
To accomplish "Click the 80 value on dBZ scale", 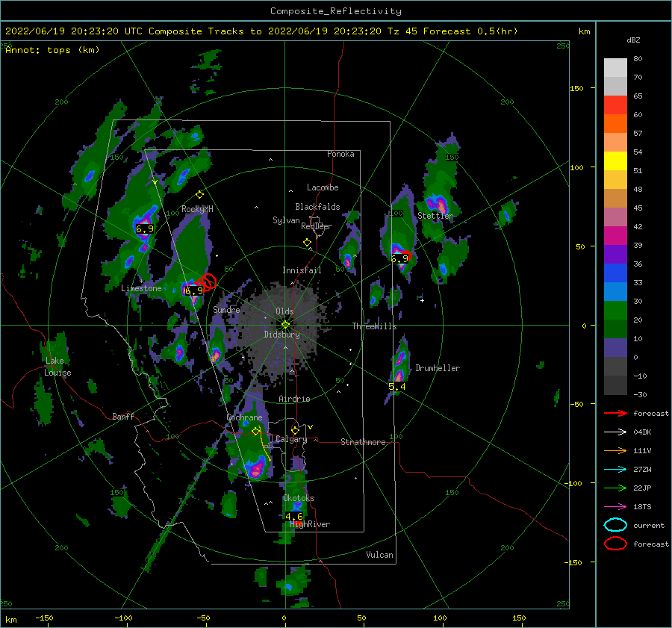I will pos(638,59).
